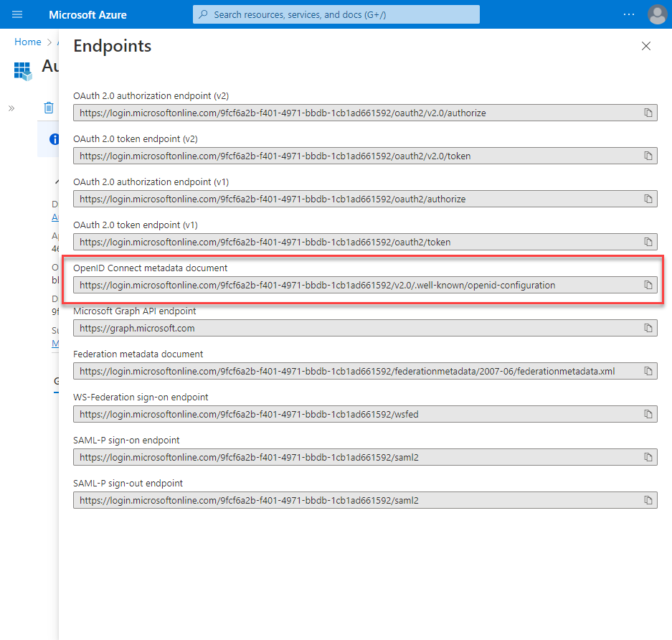This screenshot has width=672, height=640.
Task: Click the OAuth 2.0 token endpoint (v1) label
Action: (x=136, y=225)
